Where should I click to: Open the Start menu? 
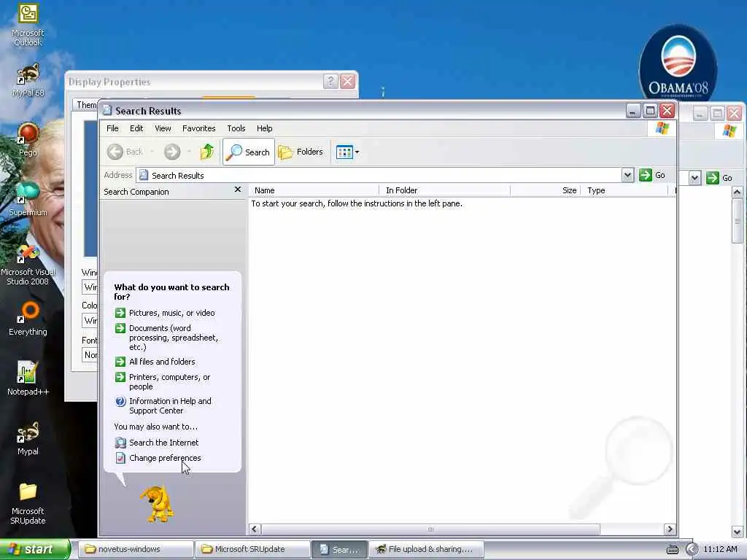click(34, 549)
